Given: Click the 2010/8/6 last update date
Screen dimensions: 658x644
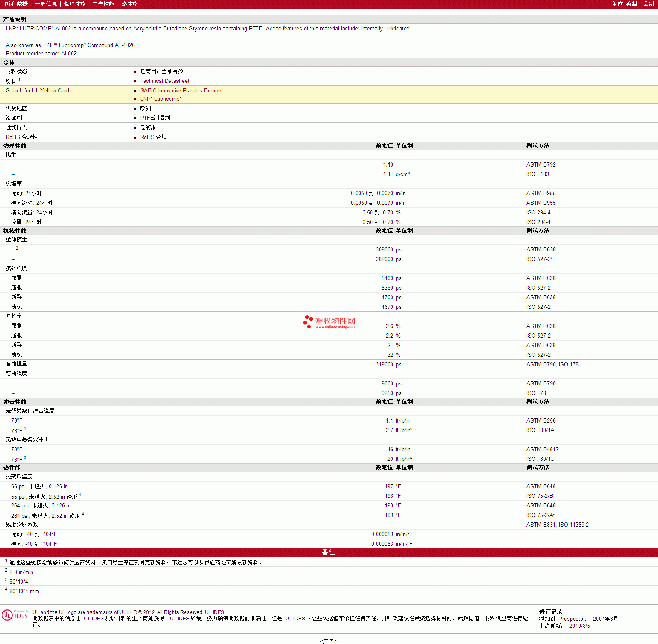Looking at the screenshot, I should (579, 626).
